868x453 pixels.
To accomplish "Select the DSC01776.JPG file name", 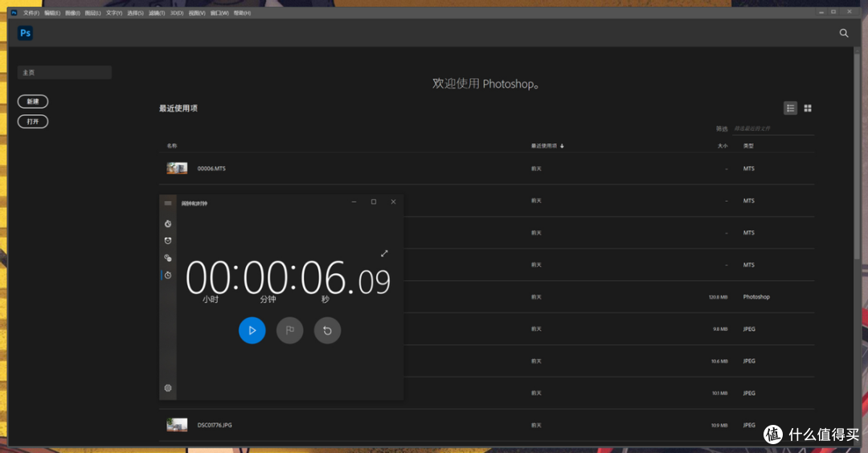I will pyautogui.click(x=215, y=426).
